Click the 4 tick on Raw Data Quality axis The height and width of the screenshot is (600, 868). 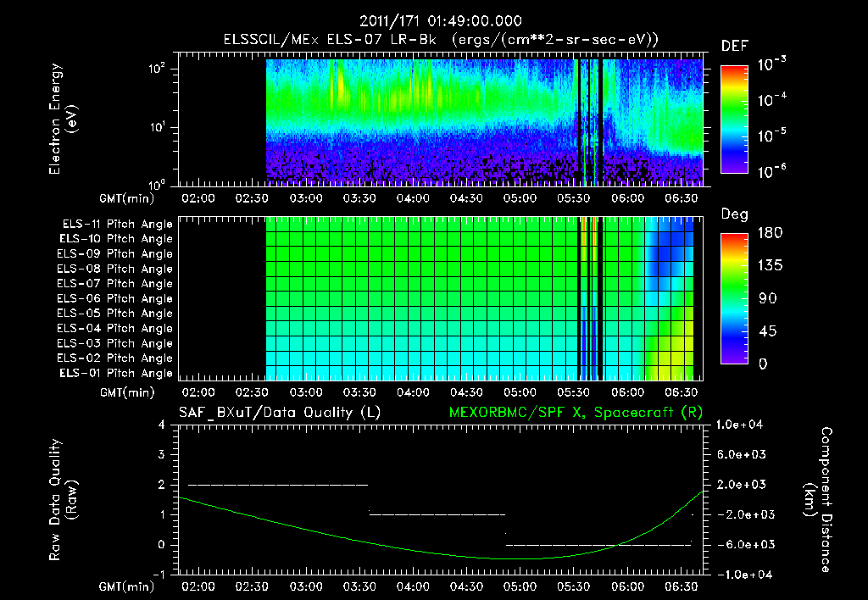162,425
